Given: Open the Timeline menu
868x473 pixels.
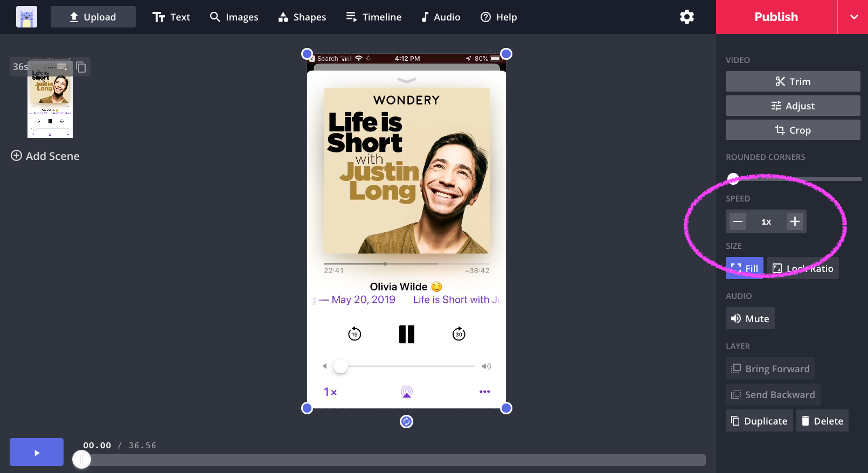Looking at the screenshot, I should click(x=373, y=17).
